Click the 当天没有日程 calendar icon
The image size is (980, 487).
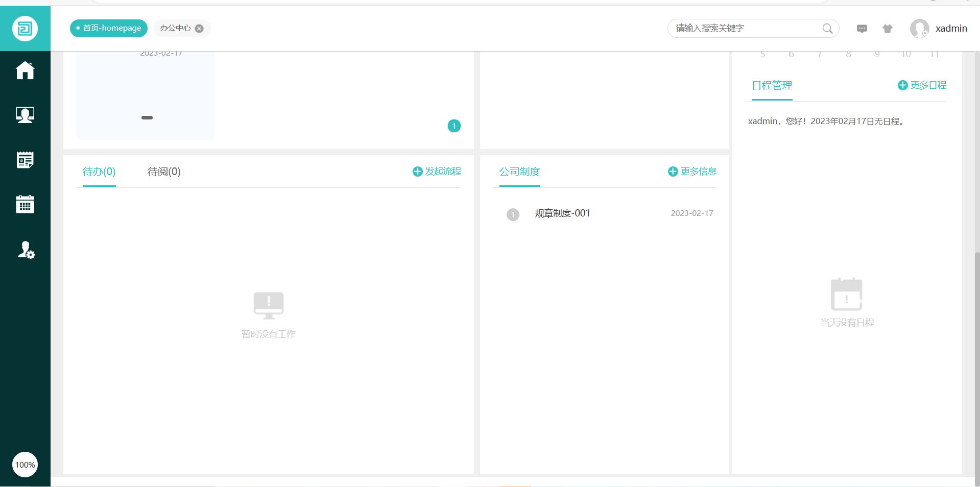(x=846, y=294)
